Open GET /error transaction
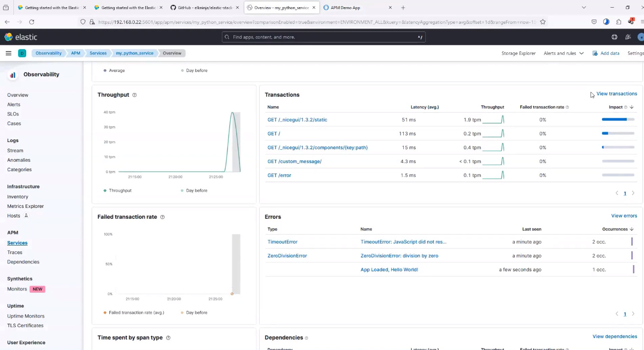The height and width of the screenshot is (350, 644). [x=279, y=175]
